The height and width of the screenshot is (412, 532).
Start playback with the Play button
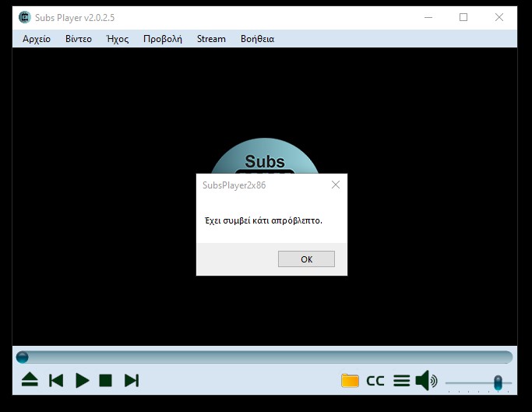tap(82, 380)
